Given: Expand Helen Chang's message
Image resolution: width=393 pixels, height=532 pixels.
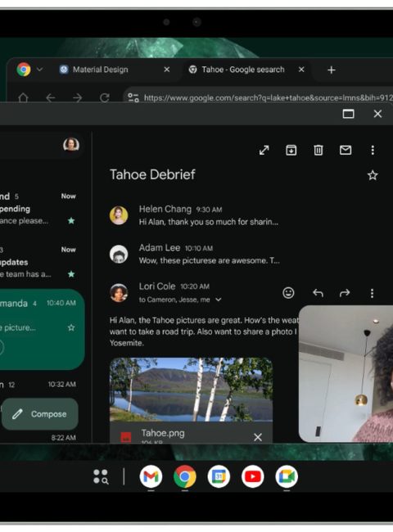Looking at the screenshot, I should point(209,215).
